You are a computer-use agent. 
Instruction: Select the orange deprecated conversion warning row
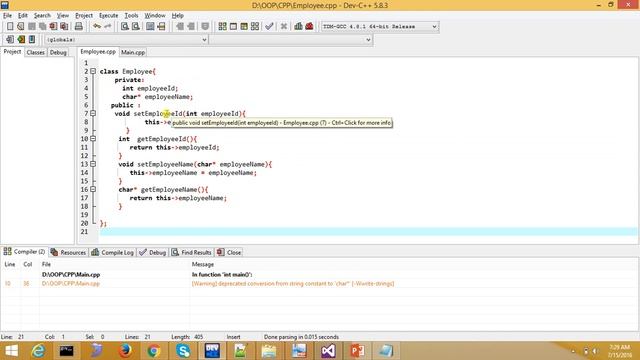[320, 283]
